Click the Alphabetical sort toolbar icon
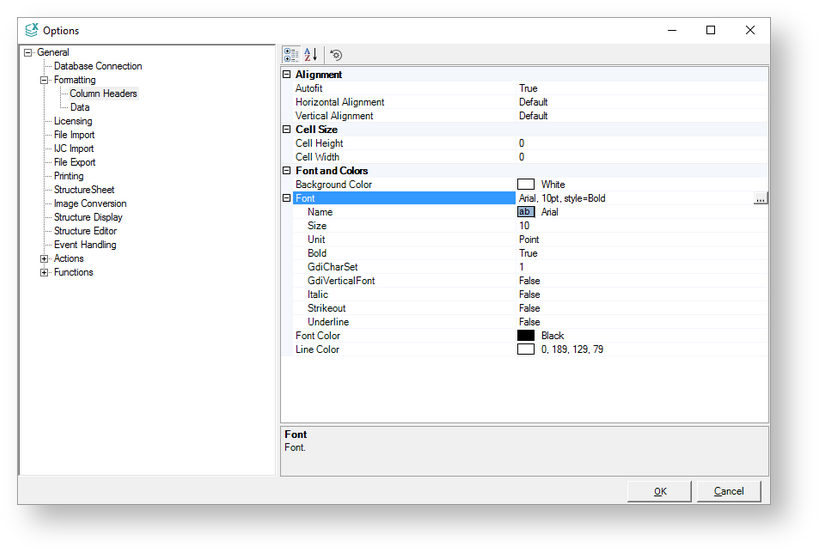This screenshot has width=819, height=553. click(x=311, y=55)
